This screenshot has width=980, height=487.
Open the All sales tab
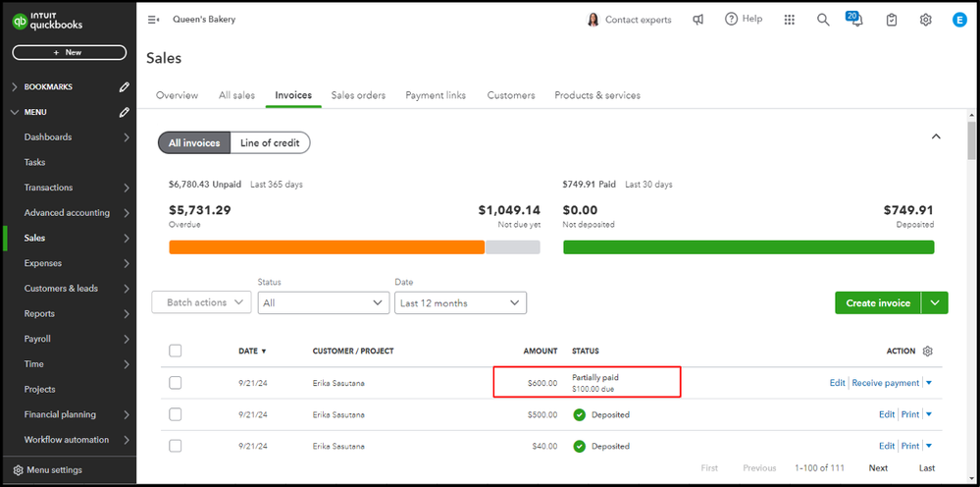pyautogui.click(x=236, y=95)
